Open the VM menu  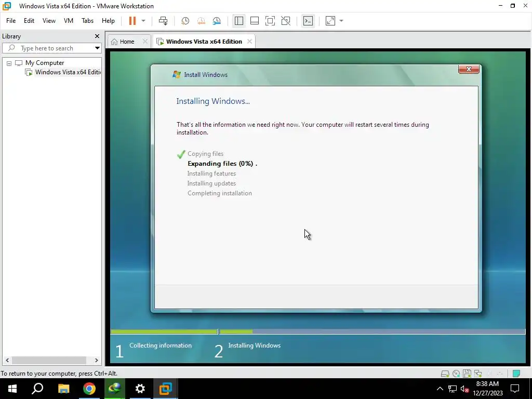click(x=69, y=21)
